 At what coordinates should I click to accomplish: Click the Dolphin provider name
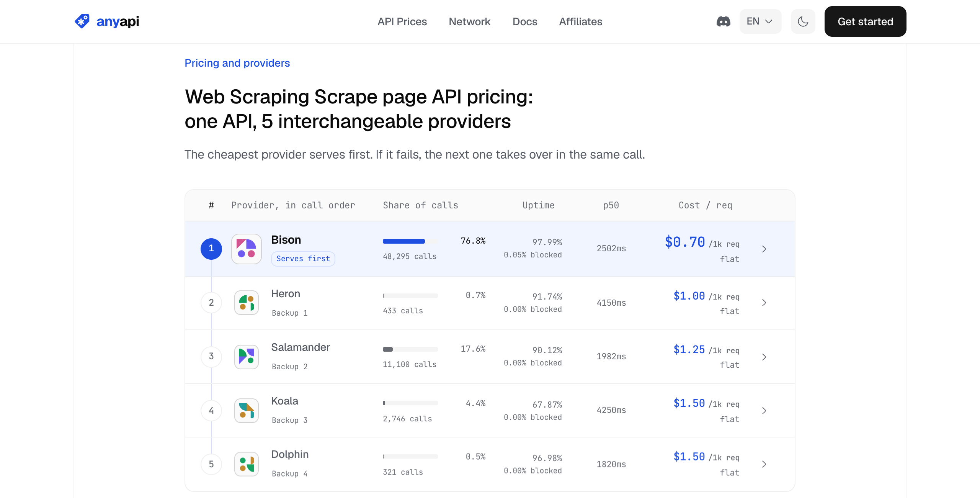click(290, 454)
